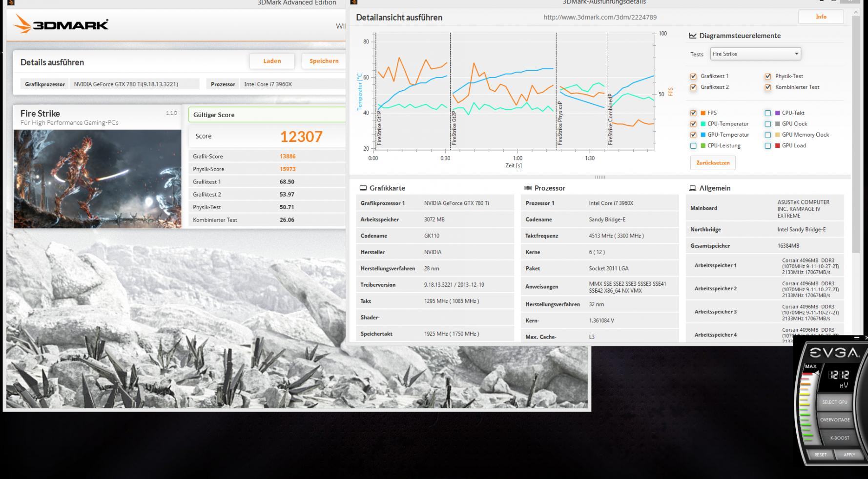Click the Diagrammsteuerelemente chart icon
This screenshot has height=479, width=868.
pyautogui.click(x=692, y=36)
